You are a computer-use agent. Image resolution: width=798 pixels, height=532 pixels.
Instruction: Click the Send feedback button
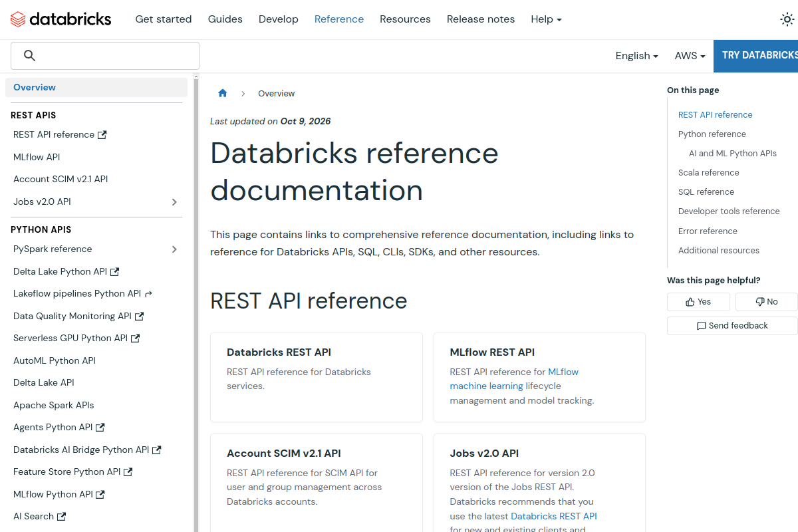pyautogui.click(x=732, y=326)
